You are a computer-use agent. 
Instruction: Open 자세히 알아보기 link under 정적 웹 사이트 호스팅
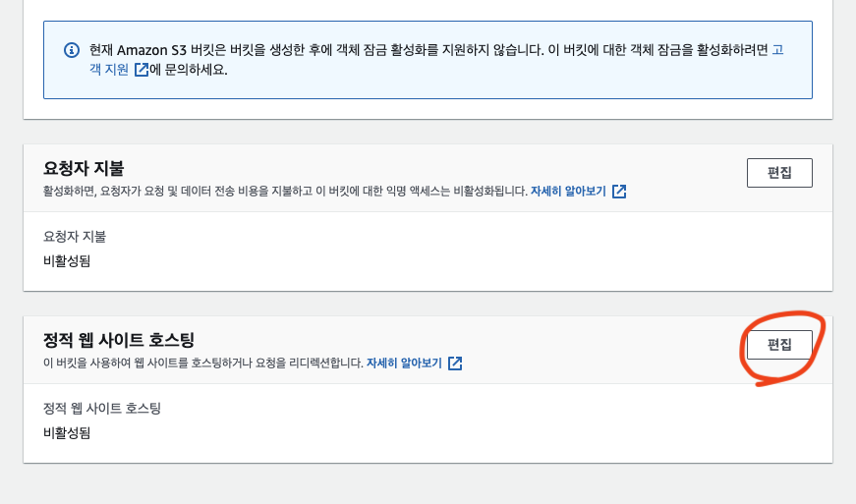[405, 363]
